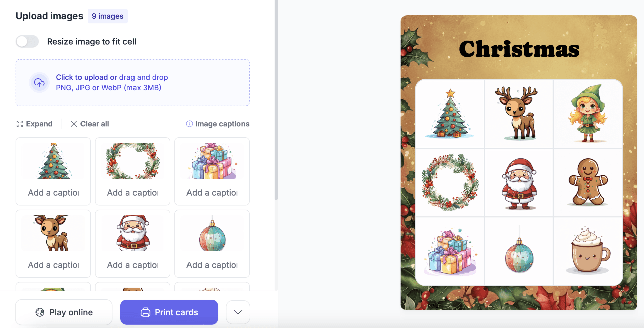
Task: Click the globe icon in Play online
Action: pyautogui.click(x=40, y=312)
